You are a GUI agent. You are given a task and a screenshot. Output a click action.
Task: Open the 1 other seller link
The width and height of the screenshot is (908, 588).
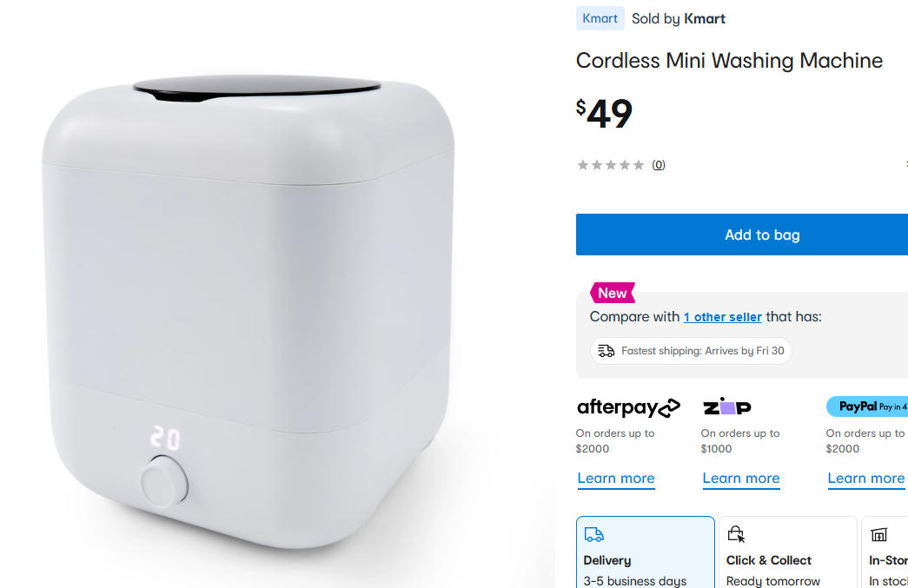coord(722,317)
